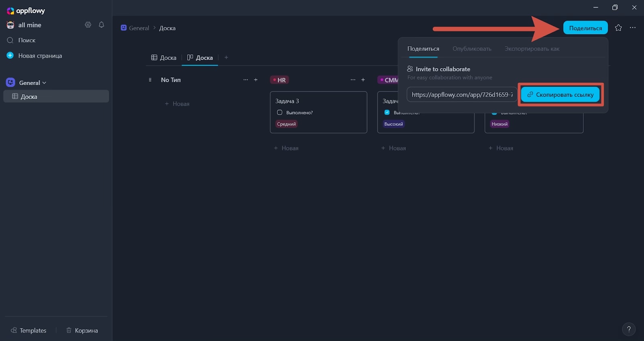
Task: Add page to favorites with star icon
Action: click(618, 28)
